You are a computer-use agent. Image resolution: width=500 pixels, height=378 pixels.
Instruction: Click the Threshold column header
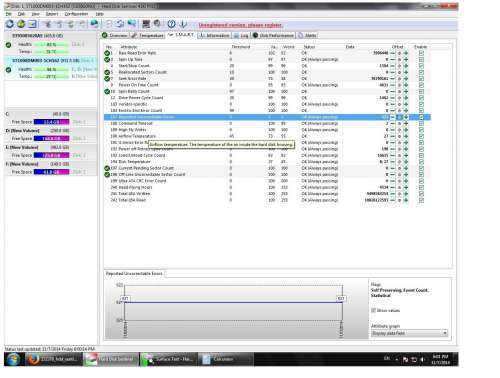pos(241,47)
